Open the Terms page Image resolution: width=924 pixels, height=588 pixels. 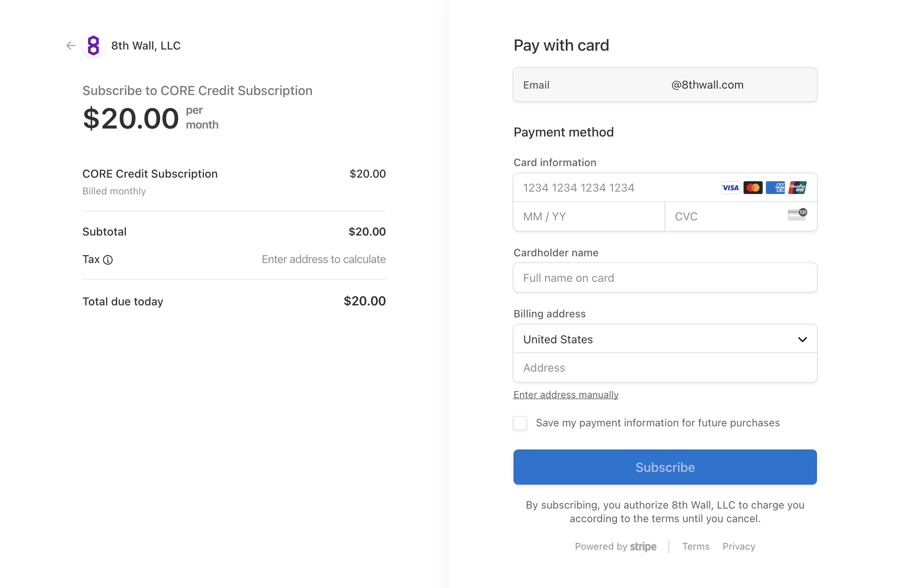(696, 546)
